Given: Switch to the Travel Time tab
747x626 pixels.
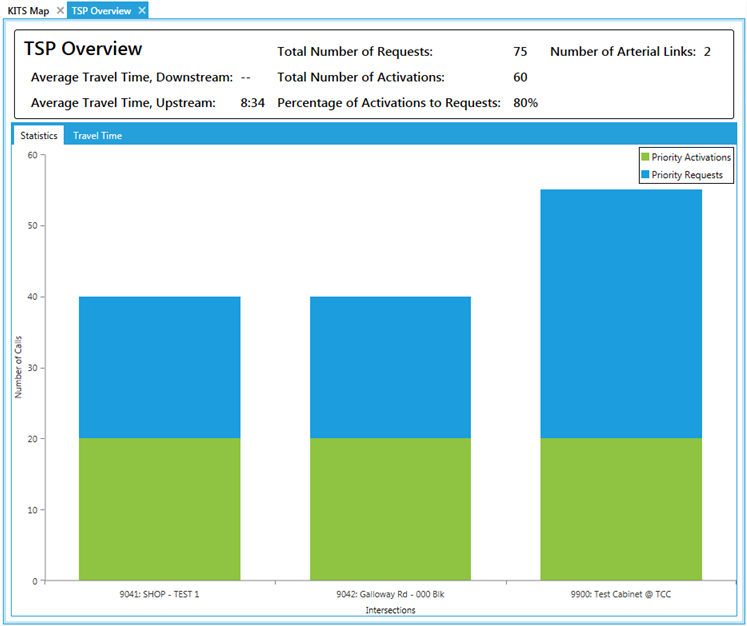Looking at the screenshot, I should pyautogui.click(x=97, y=135).
